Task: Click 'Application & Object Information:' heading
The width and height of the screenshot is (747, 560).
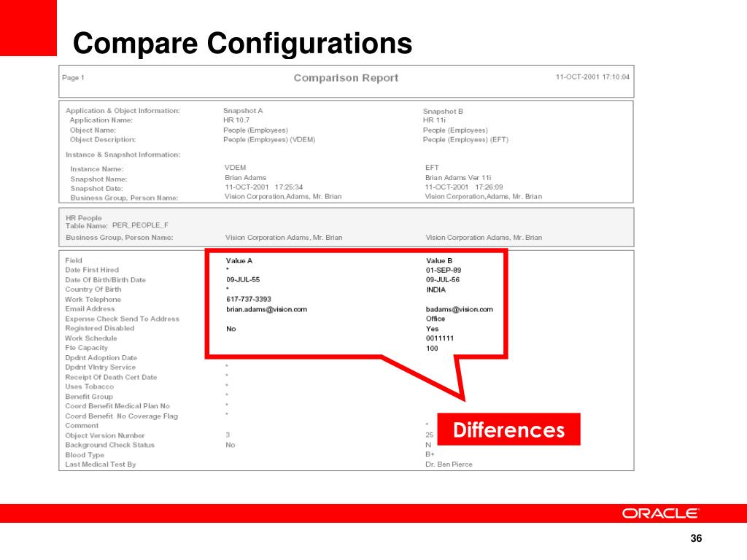Action: 123,111
